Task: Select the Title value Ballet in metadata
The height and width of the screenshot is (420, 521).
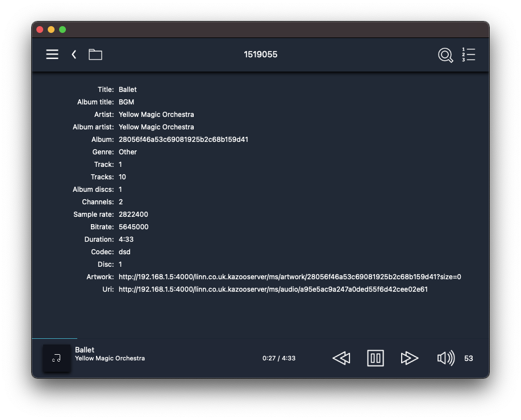Action: [x=128, y=90]
